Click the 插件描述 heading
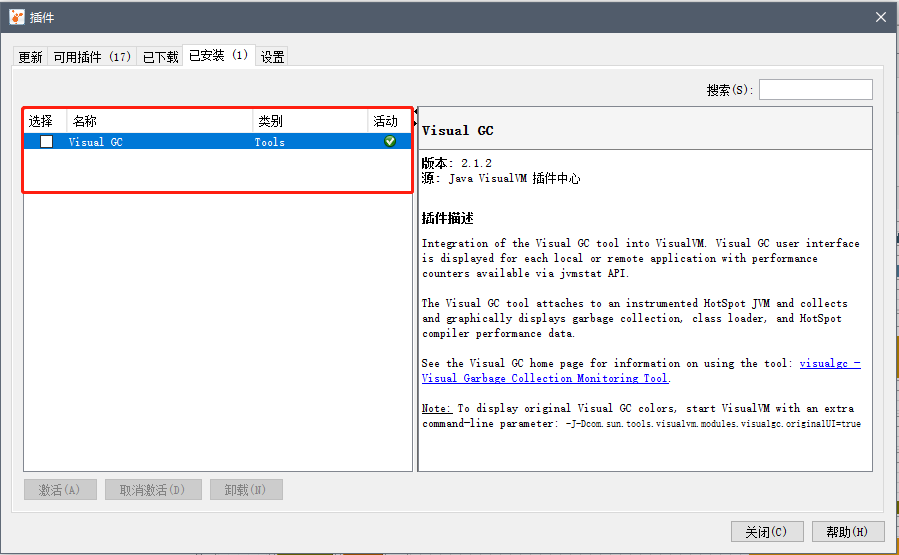This screenshot has width=899, height=555. (448, 218)
